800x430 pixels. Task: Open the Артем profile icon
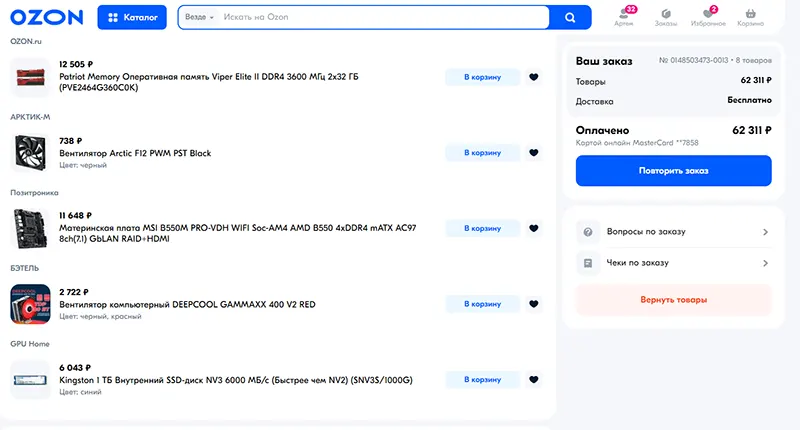coord(624,17)
